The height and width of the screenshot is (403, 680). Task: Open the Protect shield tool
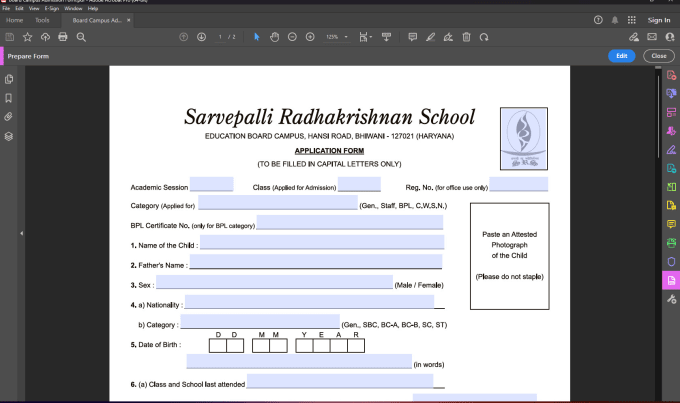pyautogui.click(x=671, y=262)
